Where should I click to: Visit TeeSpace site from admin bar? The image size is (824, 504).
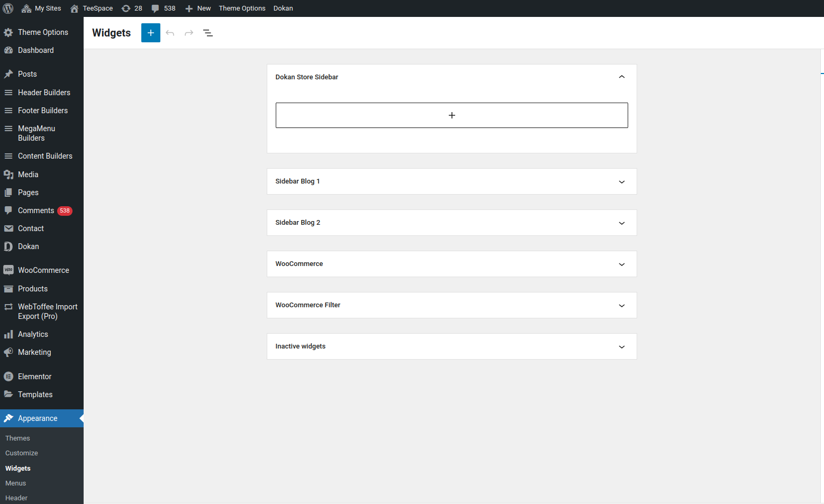click(x=92, y=8)
